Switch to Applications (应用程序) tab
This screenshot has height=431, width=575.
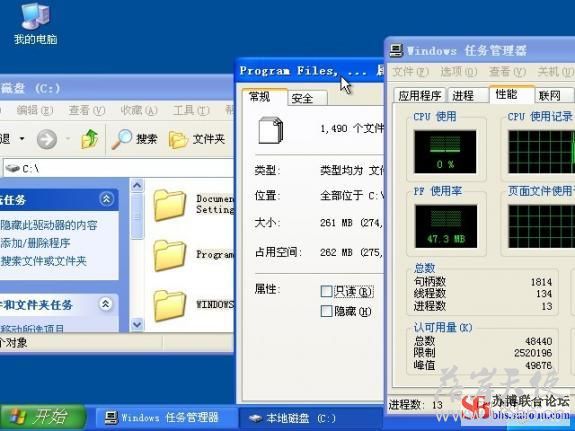420,95
